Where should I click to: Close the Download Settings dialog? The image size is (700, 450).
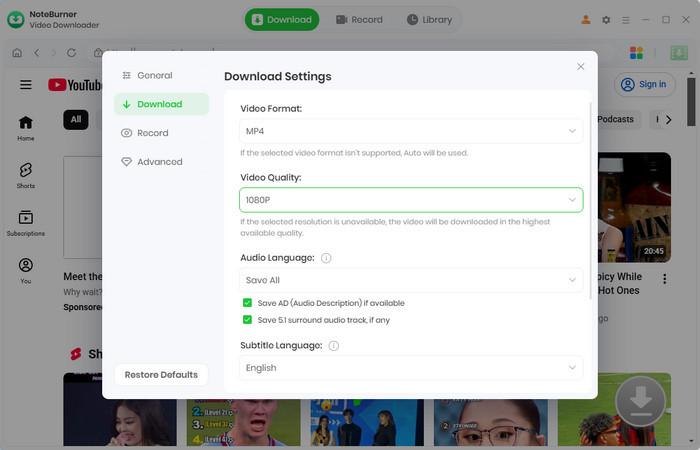580,67
